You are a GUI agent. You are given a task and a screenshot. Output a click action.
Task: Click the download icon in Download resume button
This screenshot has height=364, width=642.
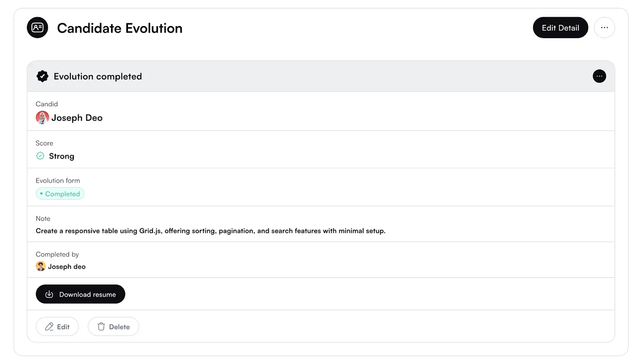point(49,294)
